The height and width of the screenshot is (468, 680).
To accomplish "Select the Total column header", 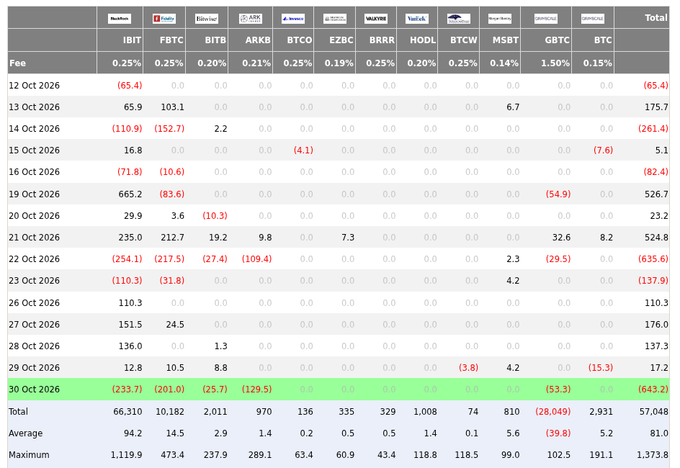I will click(656, 18).
